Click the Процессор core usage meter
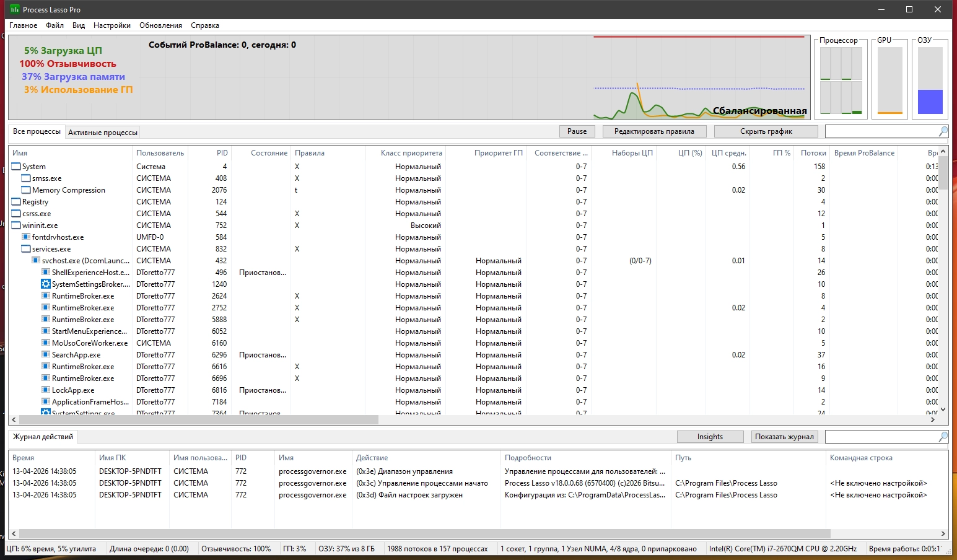Screen dimensions: 957x560 (841, 81)
